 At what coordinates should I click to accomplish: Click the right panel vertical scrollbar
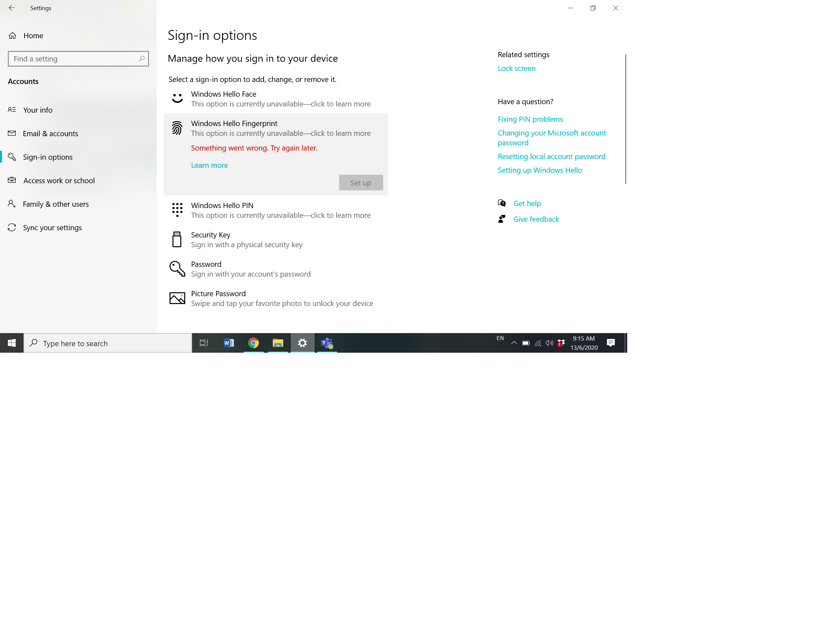pyautogui.click(x=625, y=119)
